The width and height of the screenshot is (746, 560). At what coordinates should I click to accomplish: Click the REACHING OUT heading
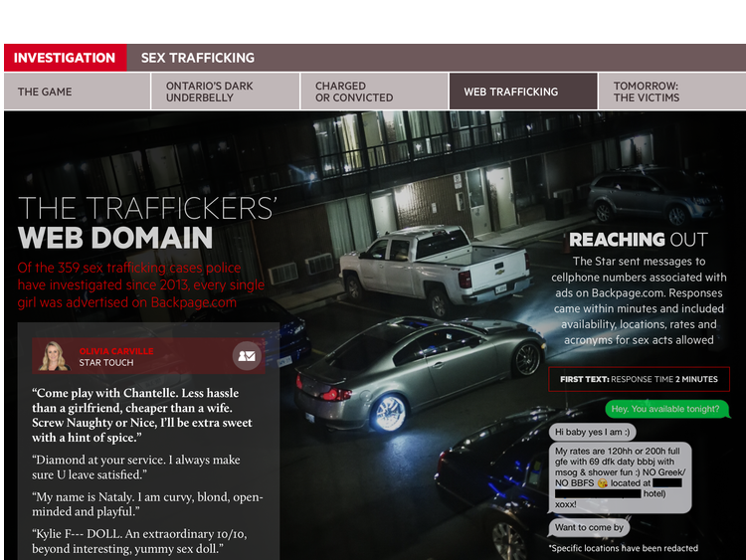tap(639, 240)
